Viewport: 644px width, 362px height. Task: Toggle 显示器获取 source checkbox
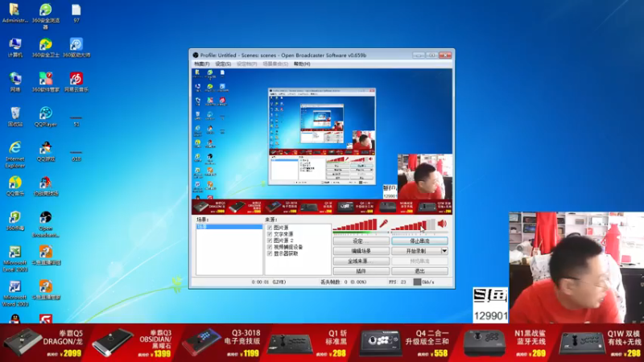pos(270,253)
